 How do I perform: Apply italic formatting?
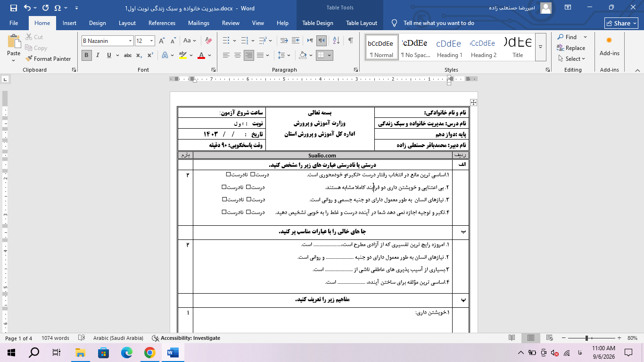[98, 55]
